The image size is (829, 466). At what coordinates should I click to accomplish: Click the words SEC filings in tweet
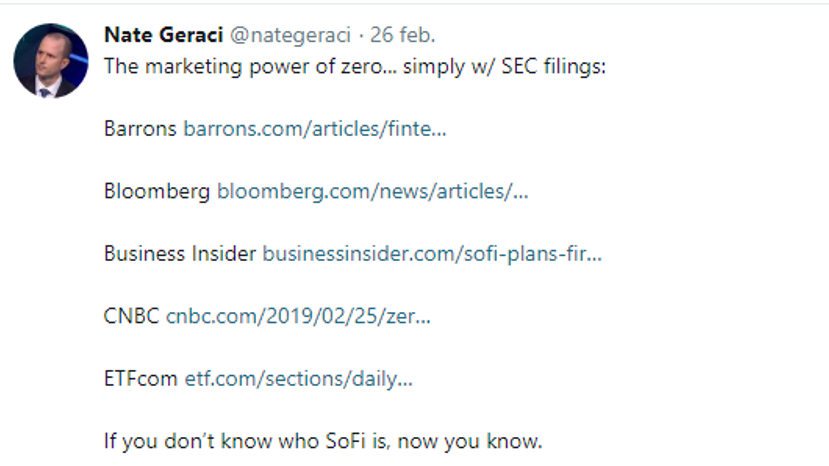[x=553, y=67]
